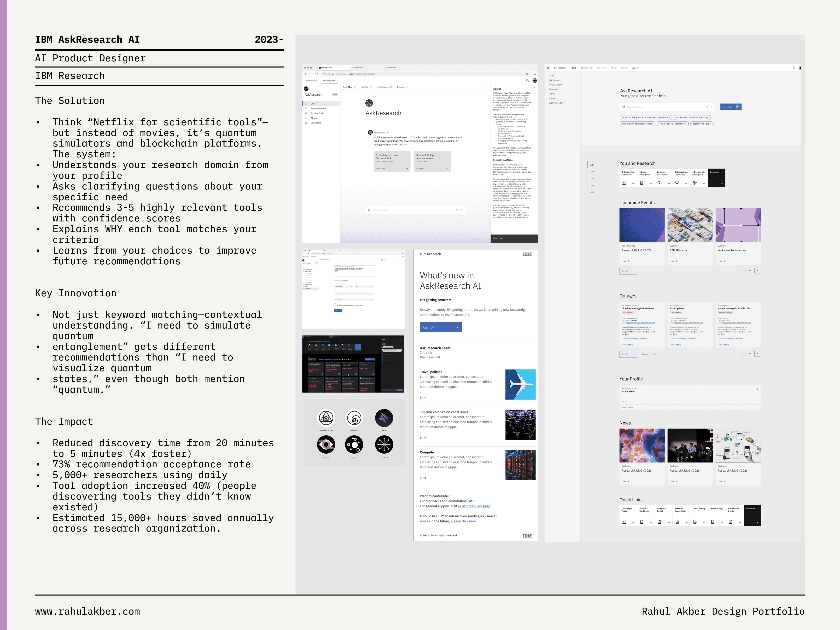The height and width of the screenshot is (630, 840).
Task: Select Privacy Policy in AskResearch sidebar
Action: click(x=318, y=113)
